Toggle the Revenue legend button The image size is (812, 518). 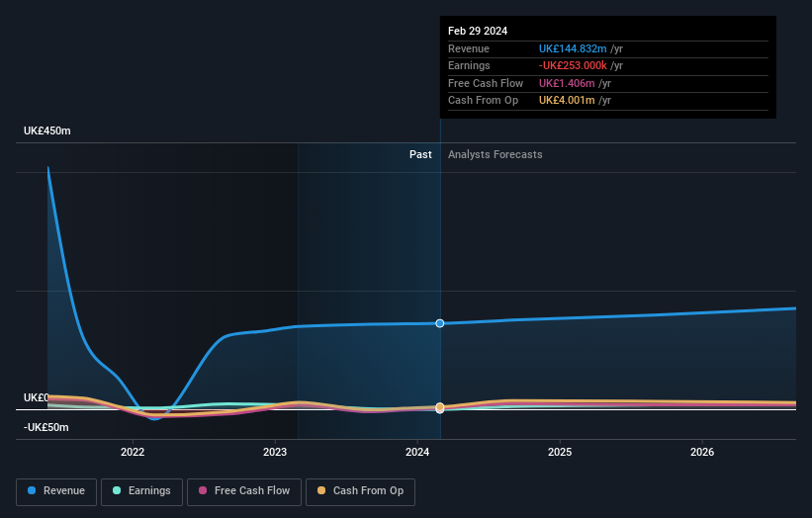pos(56,491)
